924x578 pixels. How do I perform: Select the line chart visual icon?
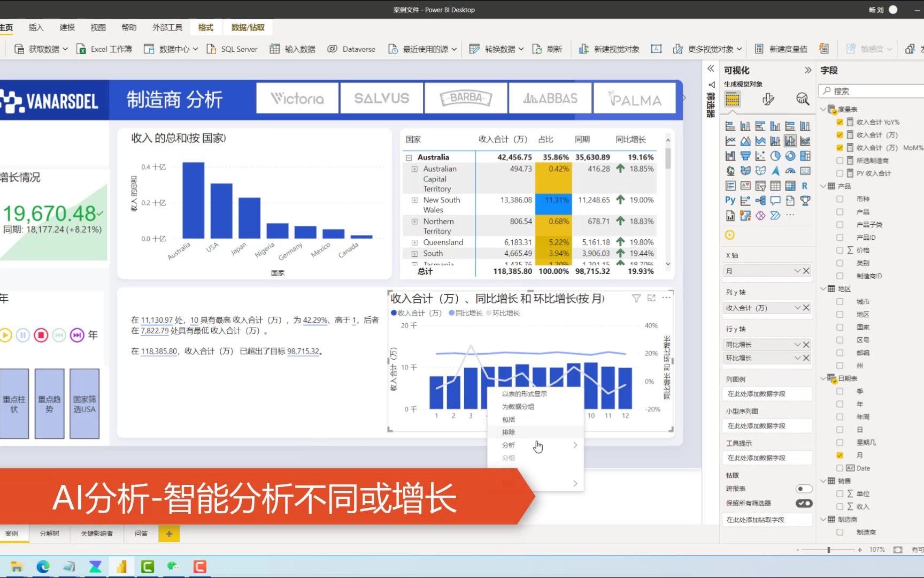coord(730,141)
